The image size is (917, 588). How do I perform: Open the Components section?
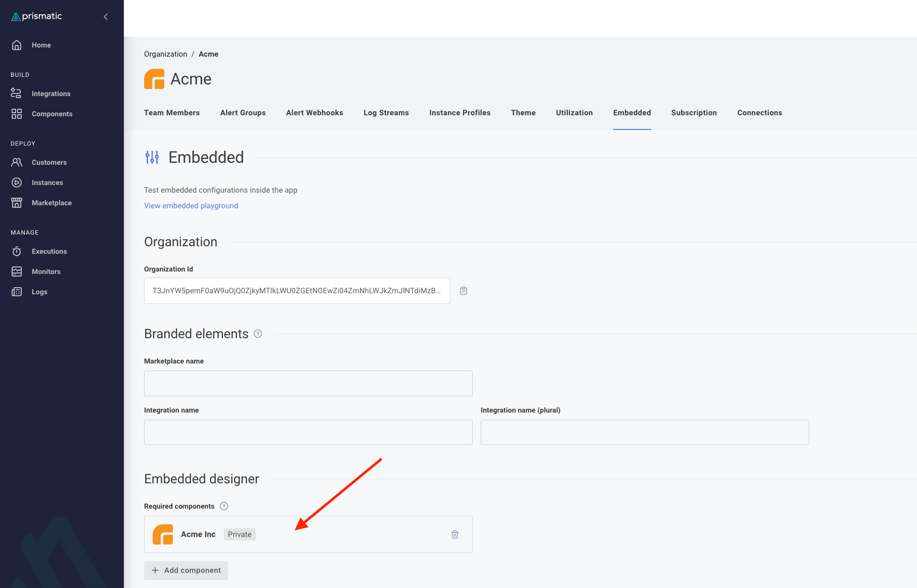(x=52, y=114)
